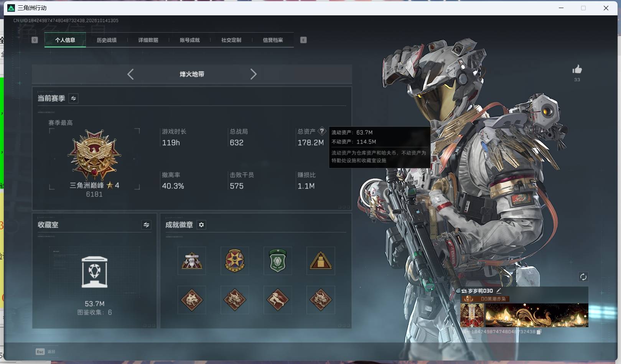Select the running soldier diamond badge

click(278, 300)
